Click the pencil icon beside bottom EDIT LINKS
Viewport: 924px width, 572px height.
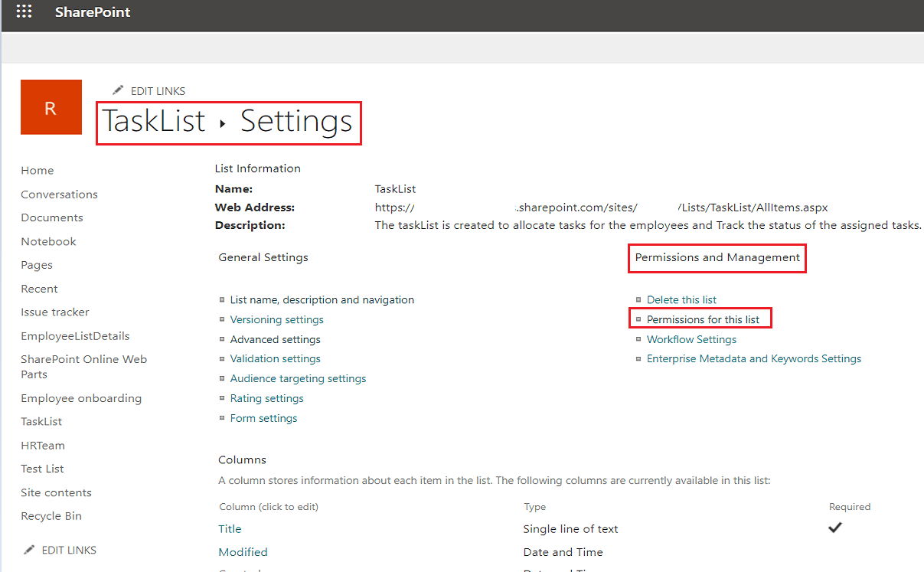[29, 550]
